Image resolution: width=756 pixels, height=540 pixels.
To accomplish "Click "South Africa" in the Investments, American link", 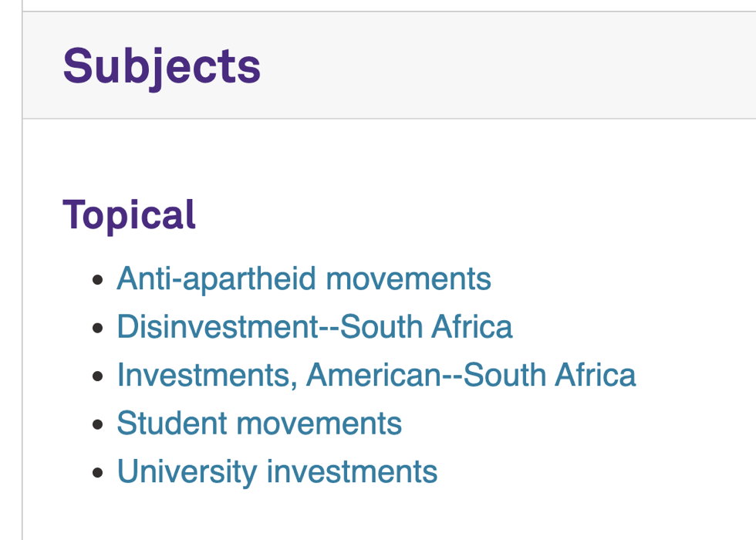I will pyautogui.click(x=550, y=376).
